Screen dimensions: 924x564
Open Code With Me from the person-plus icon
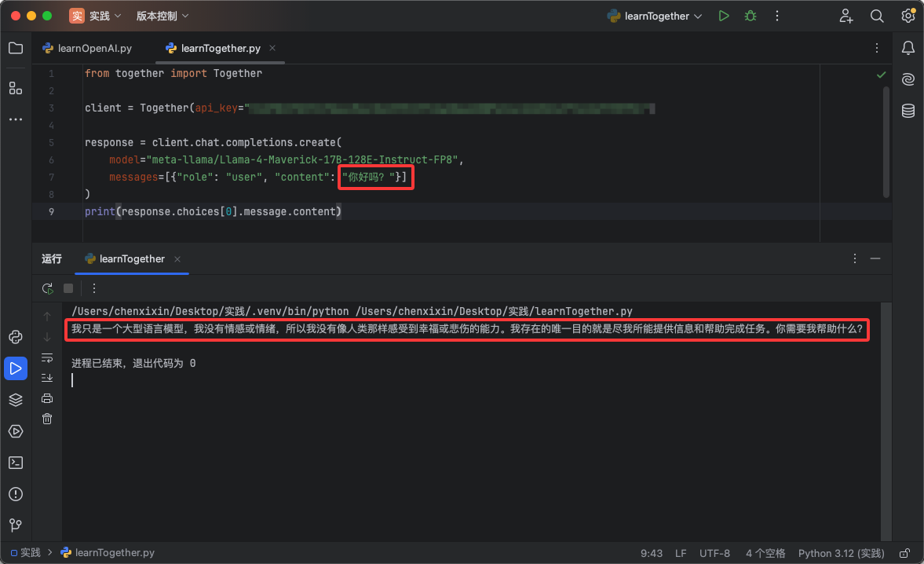click(x=846, y=16)
